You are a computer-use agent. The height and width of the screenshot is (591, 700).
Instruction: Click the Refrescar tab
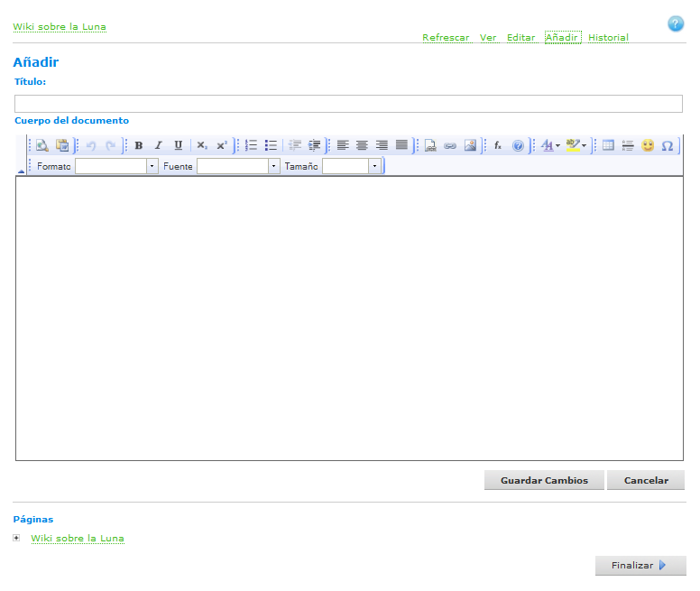(446, 38)
